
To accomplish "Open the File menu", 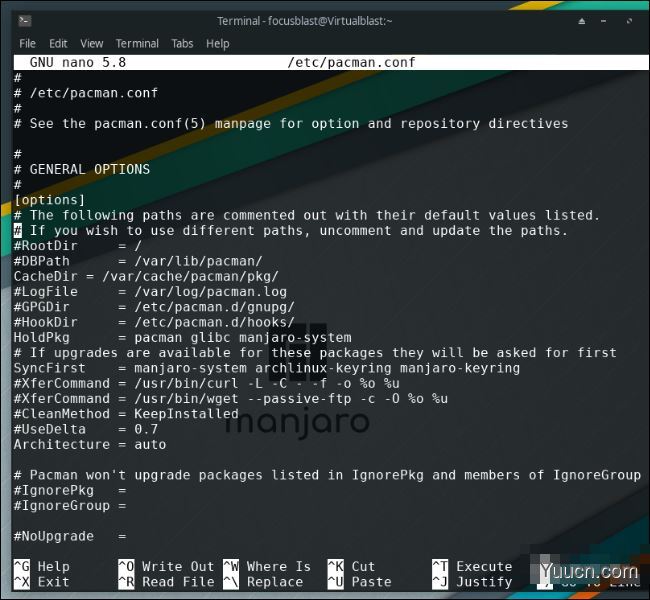I will coord(27,44).
